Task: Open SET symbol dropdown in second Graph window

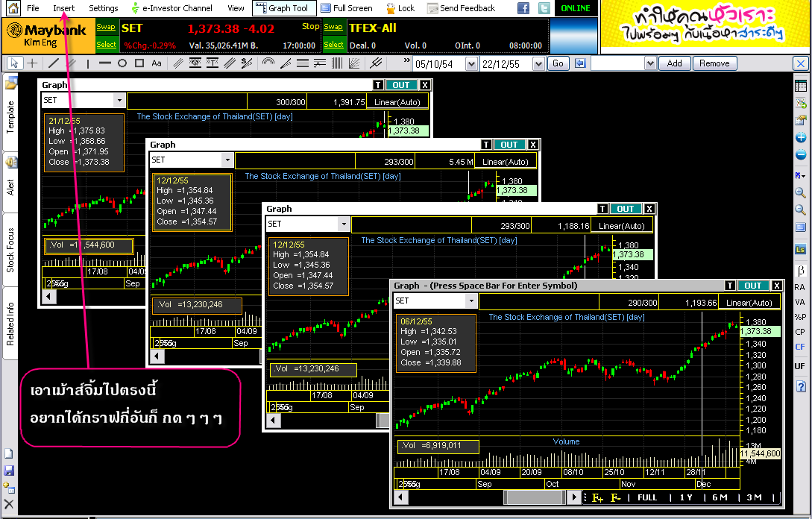Action: click(227, 160)
